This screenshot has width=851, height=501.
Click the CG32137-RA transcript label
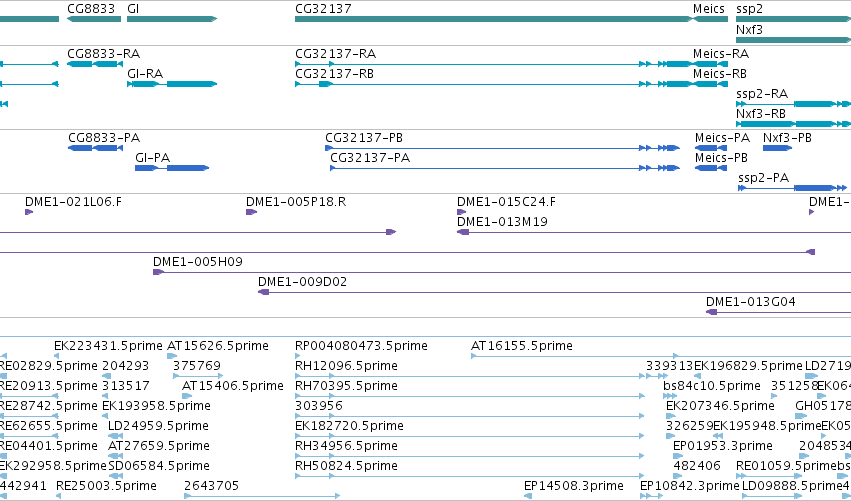[335, 54]
